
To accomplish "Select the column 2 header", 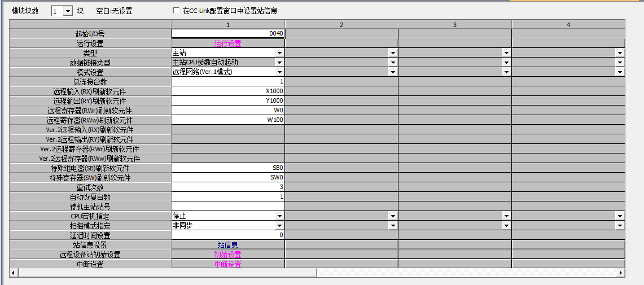I will coord(341,24).
